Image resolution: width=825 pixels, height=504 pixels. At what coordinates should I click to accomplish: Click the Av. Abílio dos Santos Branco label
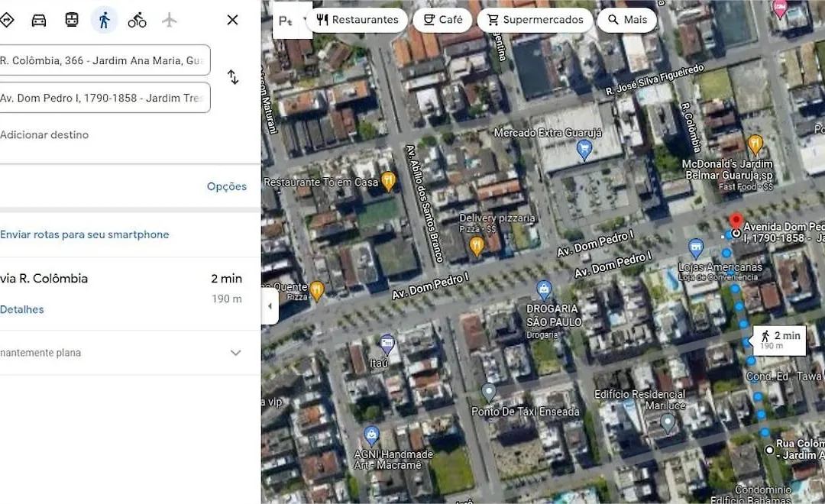[425, 203]
